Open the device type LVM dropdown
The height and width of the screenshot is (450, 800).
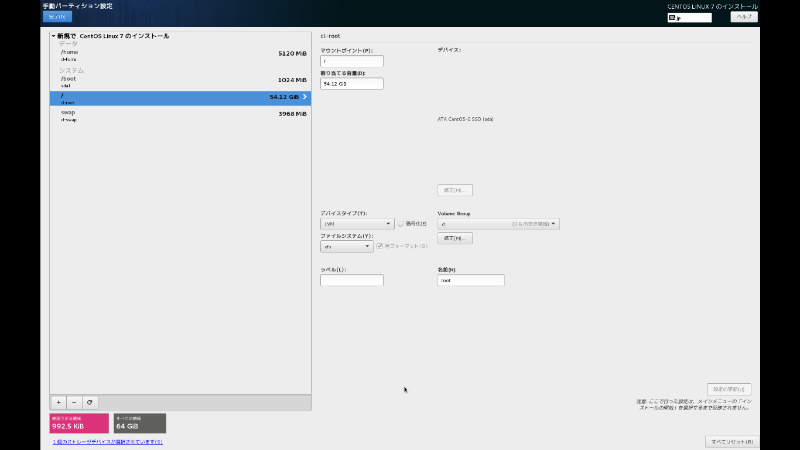click(356, 224)
